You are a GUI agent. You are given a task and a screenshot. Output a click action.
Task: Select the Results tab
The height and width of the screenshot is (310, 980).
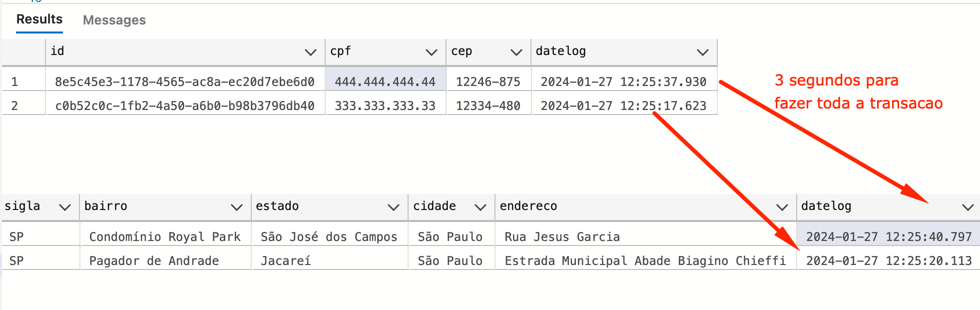pyautogui.click(x=39, y=19)
